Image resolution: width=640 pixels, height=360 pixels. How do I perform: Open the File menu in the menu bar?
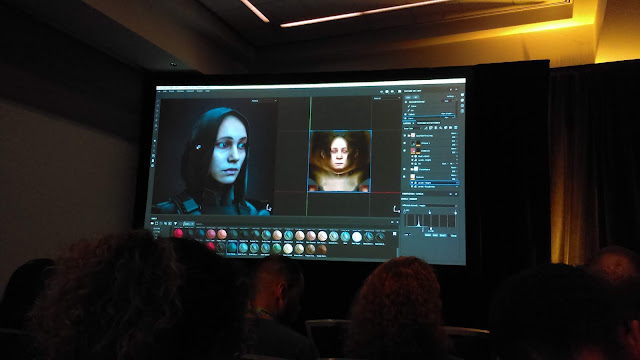(x=159, y=91)
